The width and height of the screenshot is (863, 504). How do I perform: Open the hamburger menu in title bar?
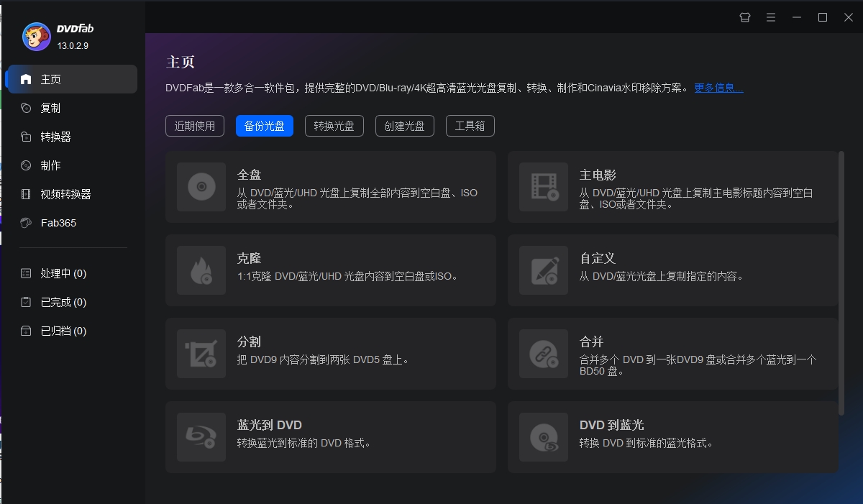[771, 17]
